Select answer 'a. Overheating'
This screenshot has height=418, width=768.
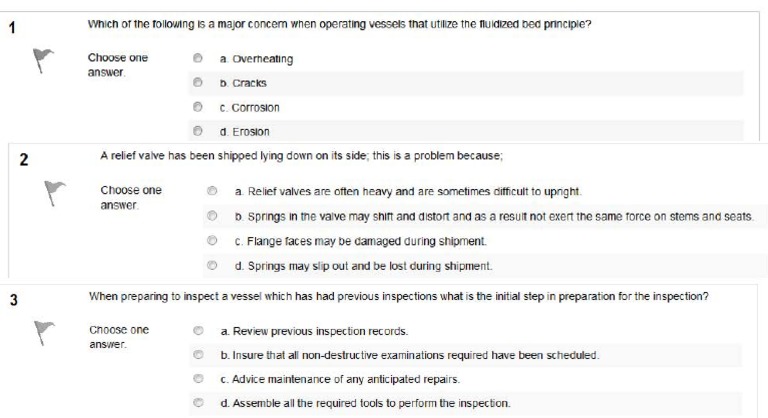(x=198, y=59)
